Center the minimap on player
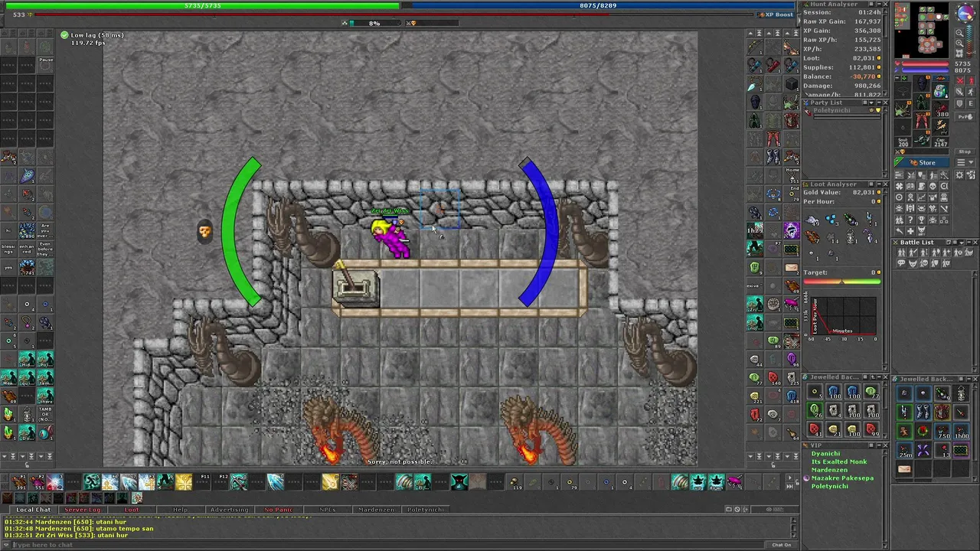Screen dimensions: 980x551 [x=959, y=54]
